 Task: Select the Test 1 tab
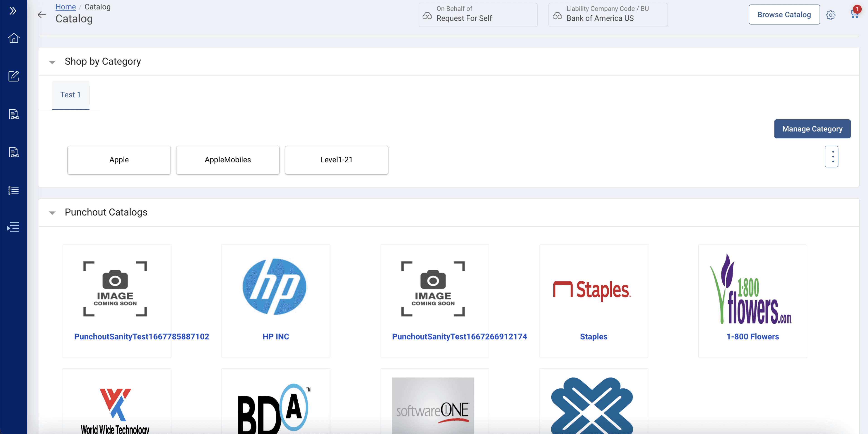(x=70, y=95)
